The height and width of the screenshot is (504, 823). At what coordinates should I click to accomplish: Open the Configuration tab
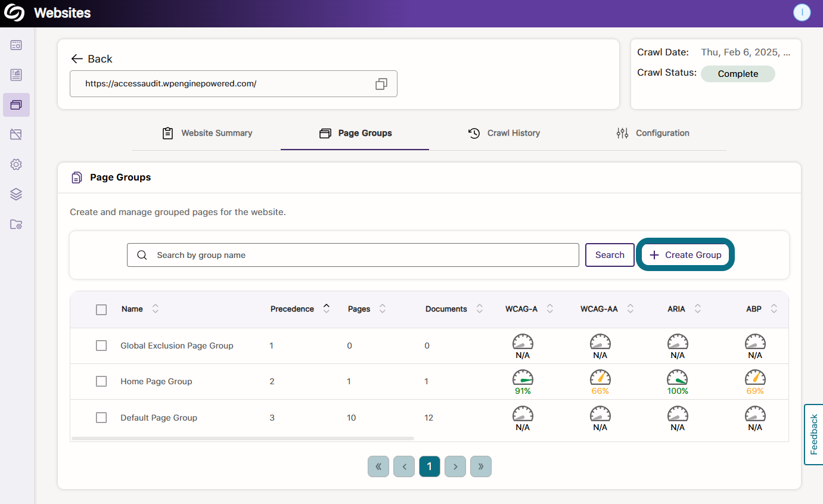point(653,133)
